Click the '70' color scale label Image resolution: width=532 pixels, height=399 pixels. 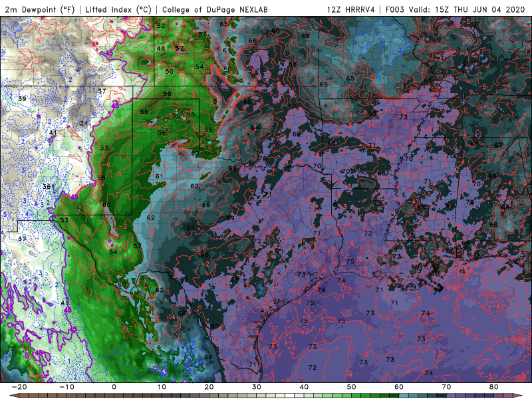[446, 387]
